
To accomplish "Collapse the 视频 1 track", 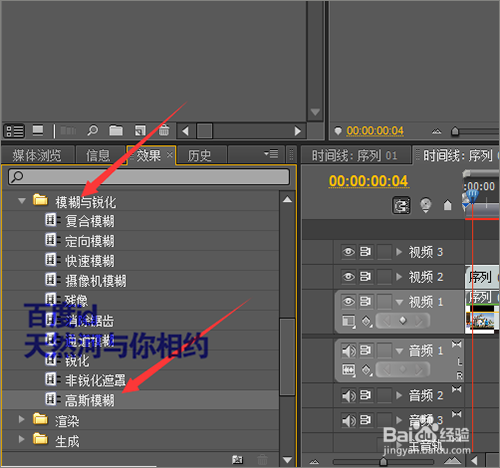I will [399, 302].
